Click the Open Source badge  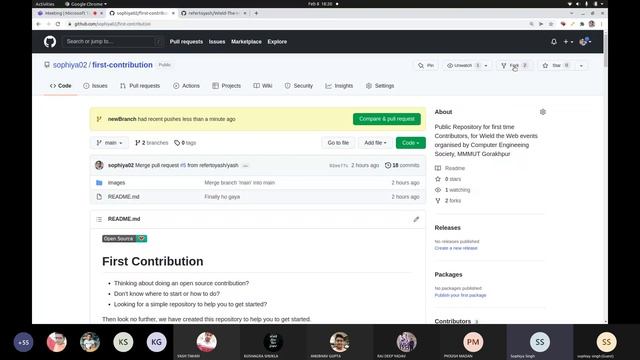point(124,238)
